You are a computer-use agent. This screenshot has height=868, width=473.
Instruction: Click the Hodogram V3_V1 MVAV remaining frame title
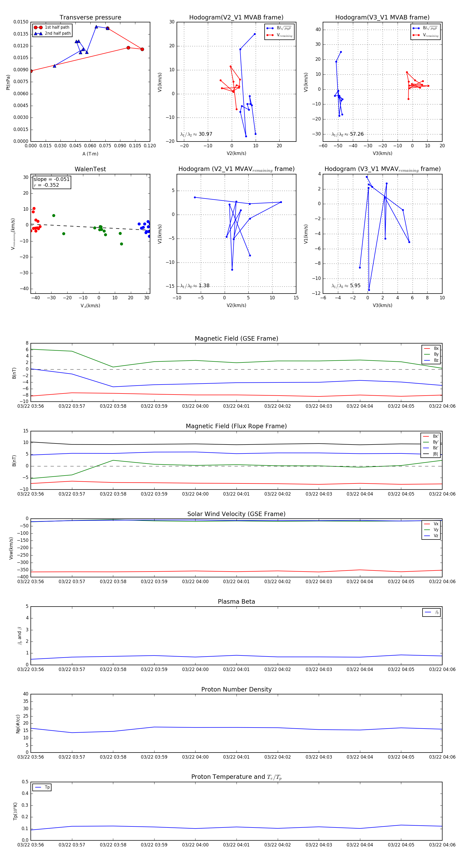pyautogui.click(x=382, y=169)
